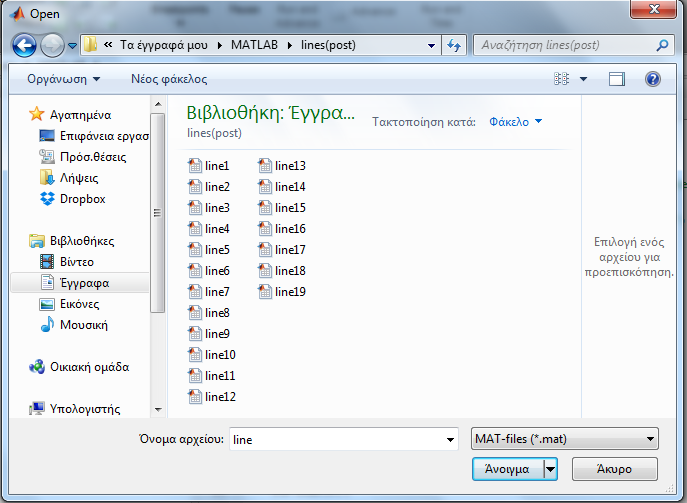Screen dimensions: 687x503
Task: Select Υπολογιστής in the sidebar
Action: point(74,409)
